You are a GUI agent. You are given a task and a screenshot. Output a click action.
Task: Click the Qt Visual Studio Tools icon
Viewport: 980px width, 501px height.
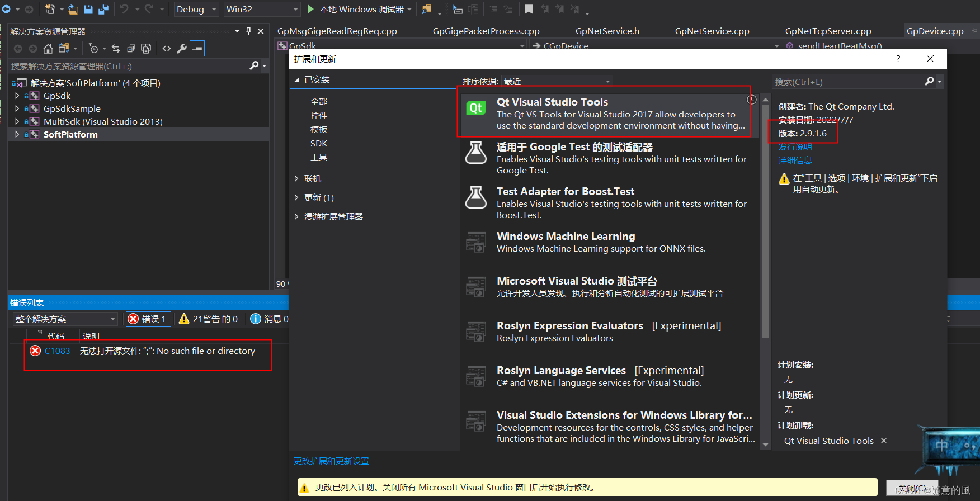(x=476, y=108)
